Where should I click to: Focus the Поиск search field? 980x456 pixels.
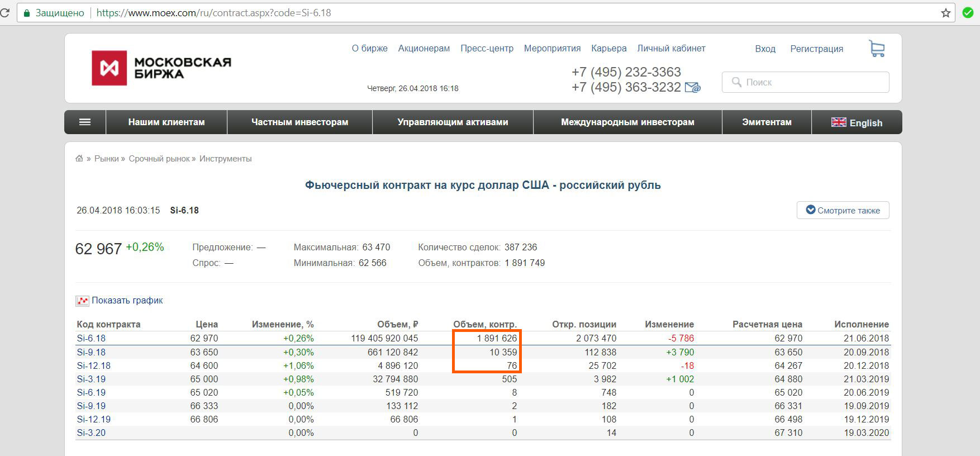click(805, 82)
